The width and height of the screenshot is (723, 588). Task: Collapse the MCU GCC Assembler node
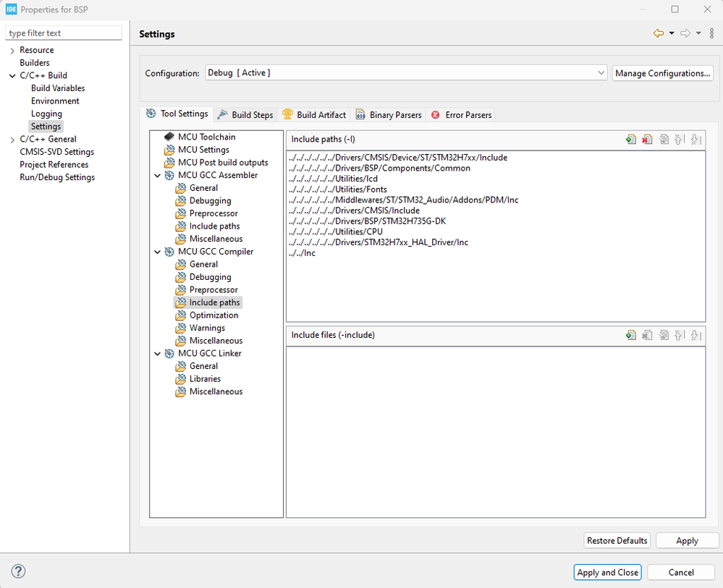click(157, 176)
